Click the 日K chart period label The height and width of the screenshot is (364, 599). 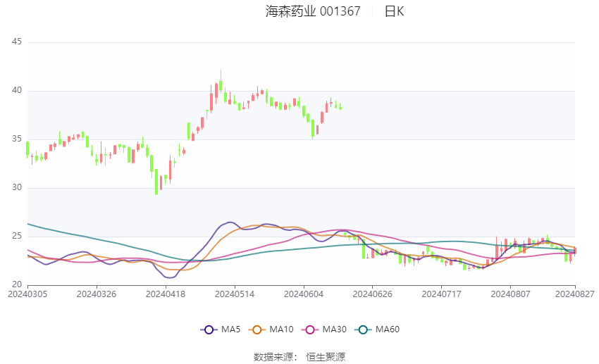click(395, 11)
